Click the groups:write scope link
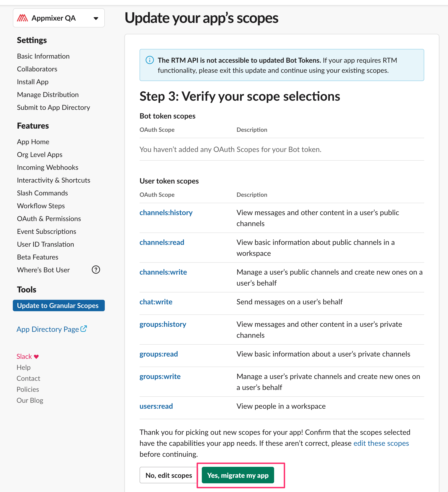Viewport: 448px width, 492px height. 160,376
